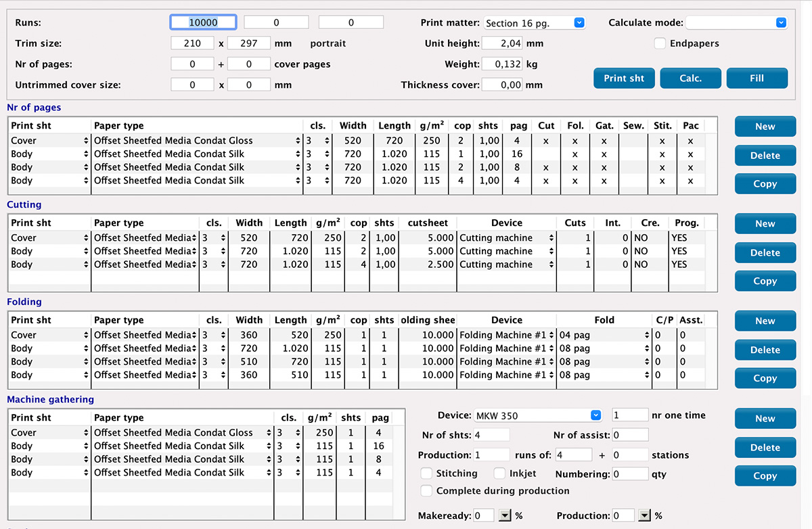Click Delete in Nr of pages section
Image resolution: width=812 pixels, height=529 pixels.
tap(765, 156)
